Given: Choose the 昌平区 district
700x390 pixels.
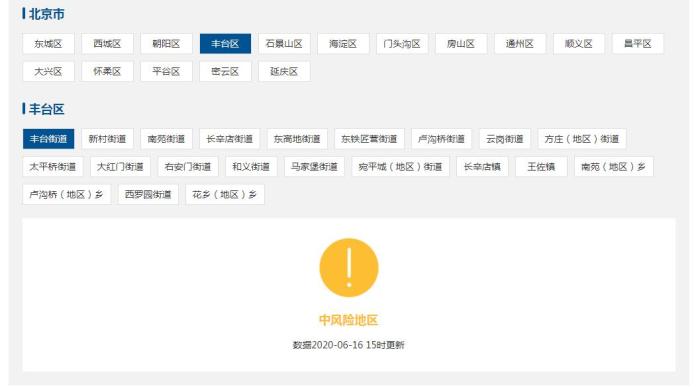Looking at the screenshot, I should [x=638, y=44].
